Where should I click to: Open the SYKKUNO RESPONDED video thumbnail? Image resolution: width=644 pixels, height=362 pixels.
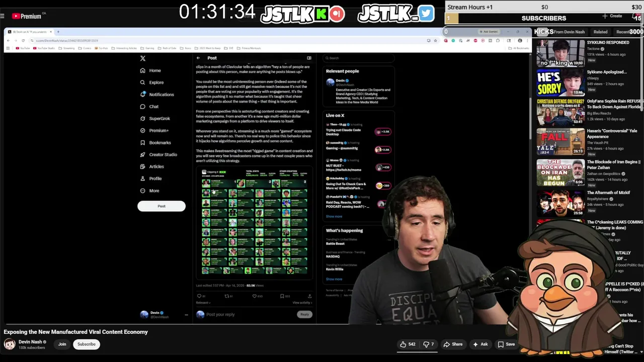pyautogui.click(x=560, y=53)
